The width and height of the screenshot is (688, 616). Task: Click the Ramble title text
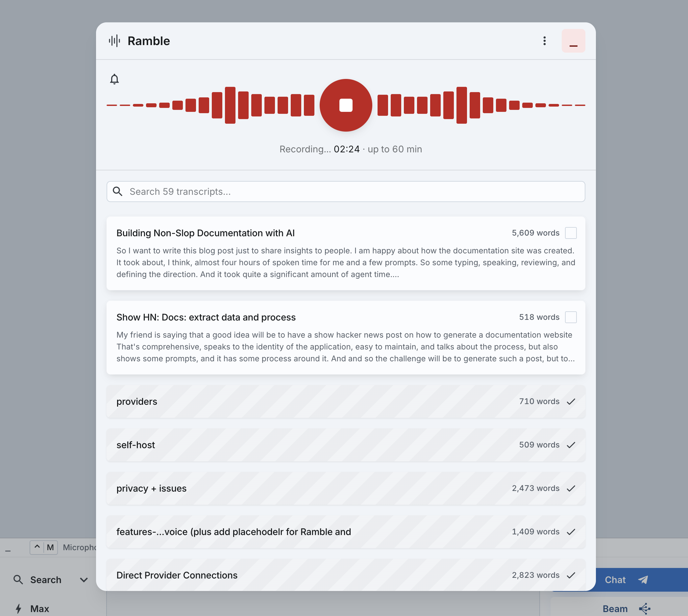click(149, 41)
